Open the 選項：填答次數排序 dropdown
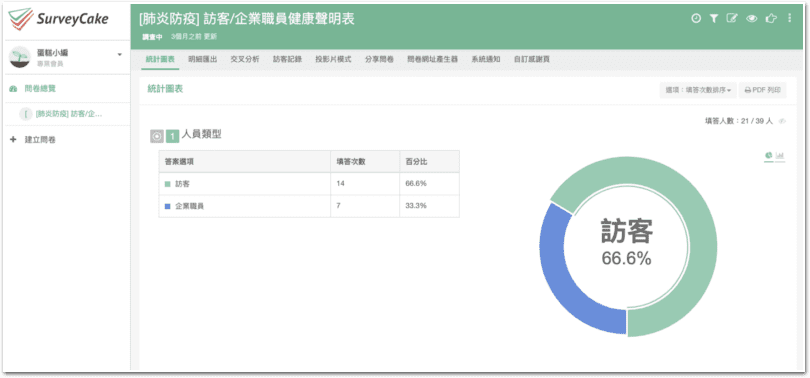The image size is (810, 378). click(x=698, y=90)
